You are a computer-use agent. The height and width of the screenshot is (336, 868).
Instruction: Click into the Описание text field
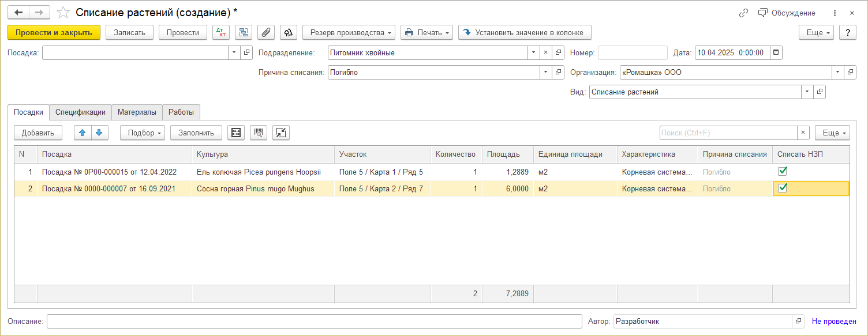point(314,322)
